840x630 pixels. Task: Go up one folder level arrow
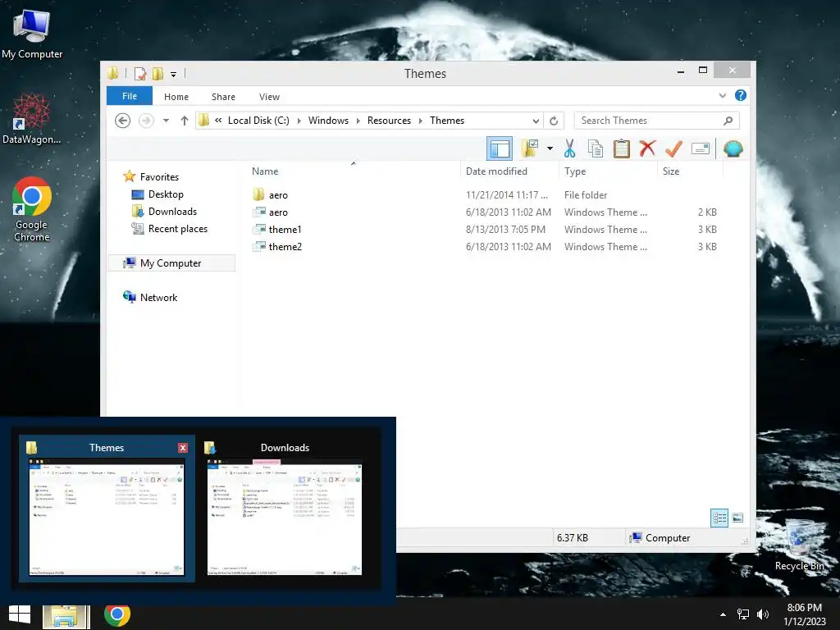pyautogui.click(x=185, y=121)
